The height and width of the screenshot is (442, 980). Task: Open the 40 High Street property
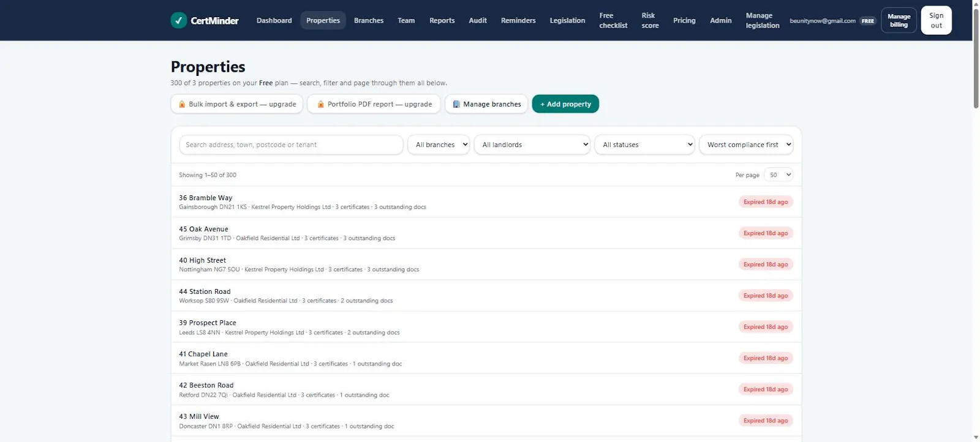click(486, 264)
